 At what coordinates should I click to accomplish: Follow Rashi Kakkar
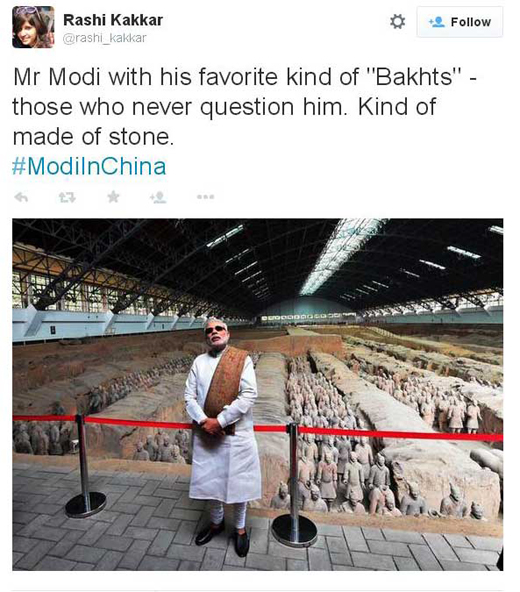click(x=460, y=22)
